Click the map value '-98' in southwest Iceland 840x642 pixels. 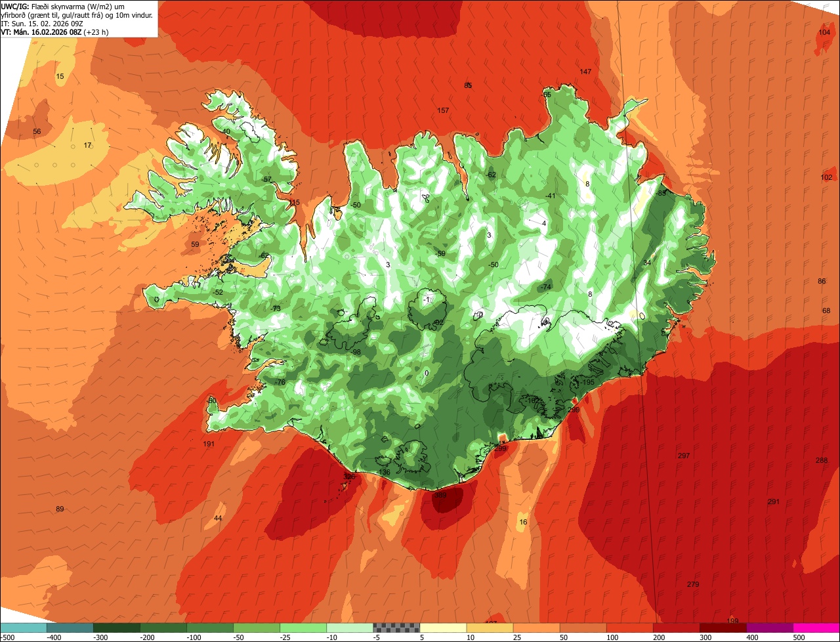(356, 353)
